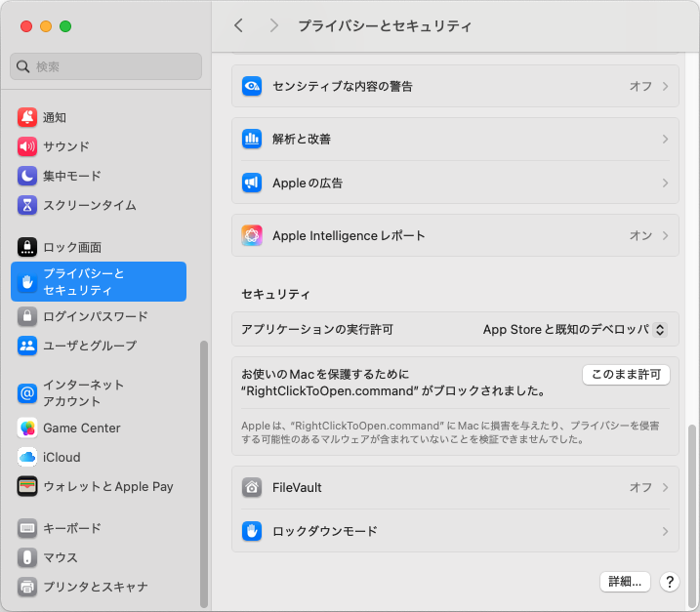The image size is (700, 612).
Task: Expand 解析と改善 row chevron
Action: (x=665, y=139)
